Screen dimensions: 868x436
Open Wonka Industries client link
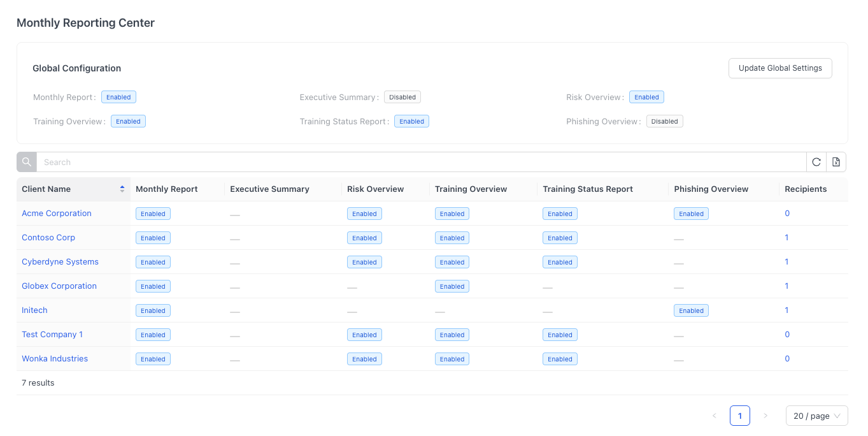click(55, 359)
